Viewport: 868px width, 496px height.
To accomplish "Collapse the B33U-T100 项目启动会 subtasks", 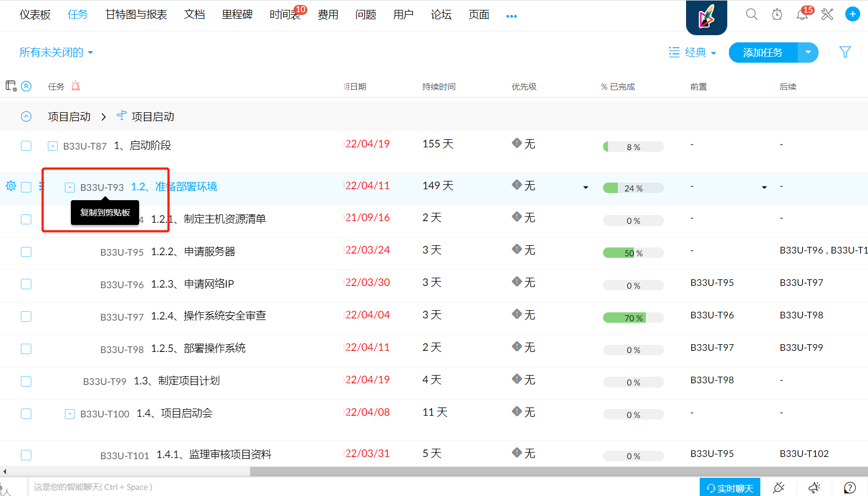I will click(70, 414).
